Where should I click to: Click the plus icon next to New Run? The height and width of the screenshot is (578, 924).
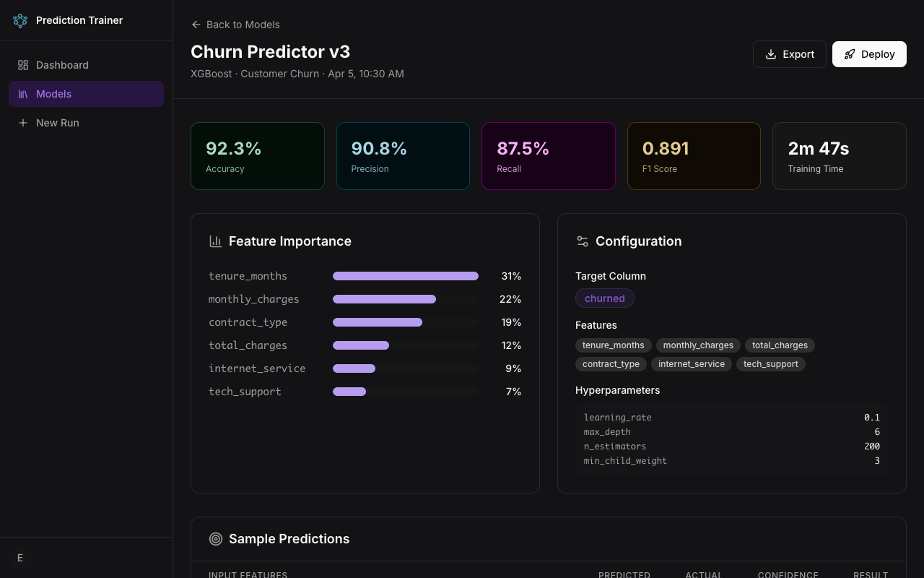22,123
